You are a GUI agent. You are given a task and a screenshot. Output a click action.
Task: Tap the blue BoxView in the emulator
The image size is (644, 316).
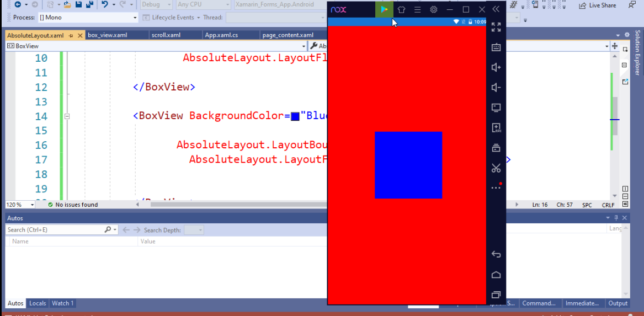[x=408, y=165]
